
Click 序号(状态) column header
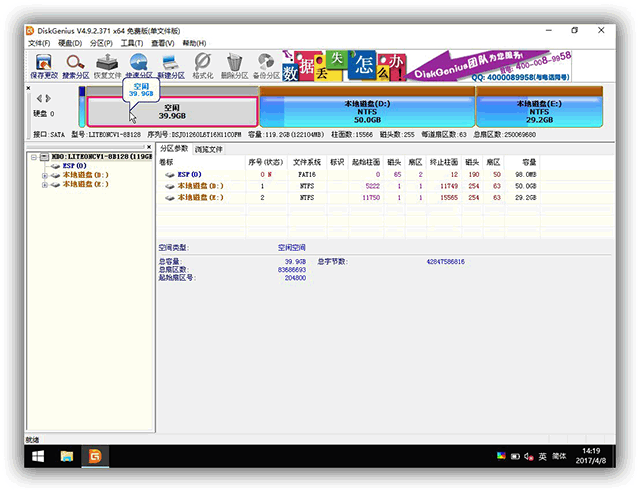[266, 163]
